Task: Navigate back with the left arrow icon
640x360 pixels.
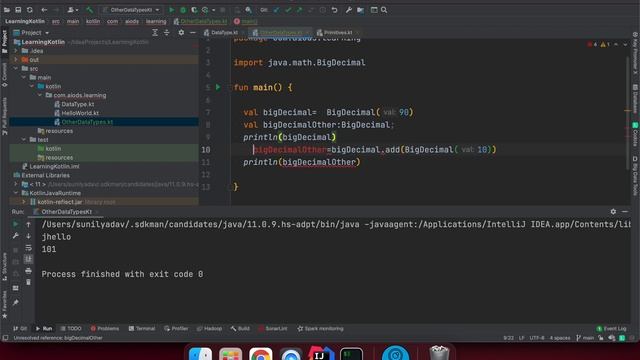Action: (44, 10)
